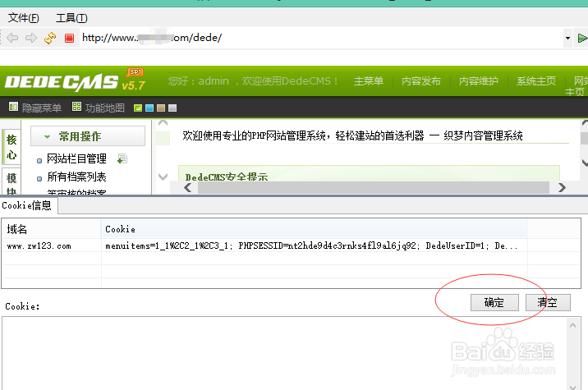Click the welcome heading text
The image size is (588, 390).
[x=352, y=135]
